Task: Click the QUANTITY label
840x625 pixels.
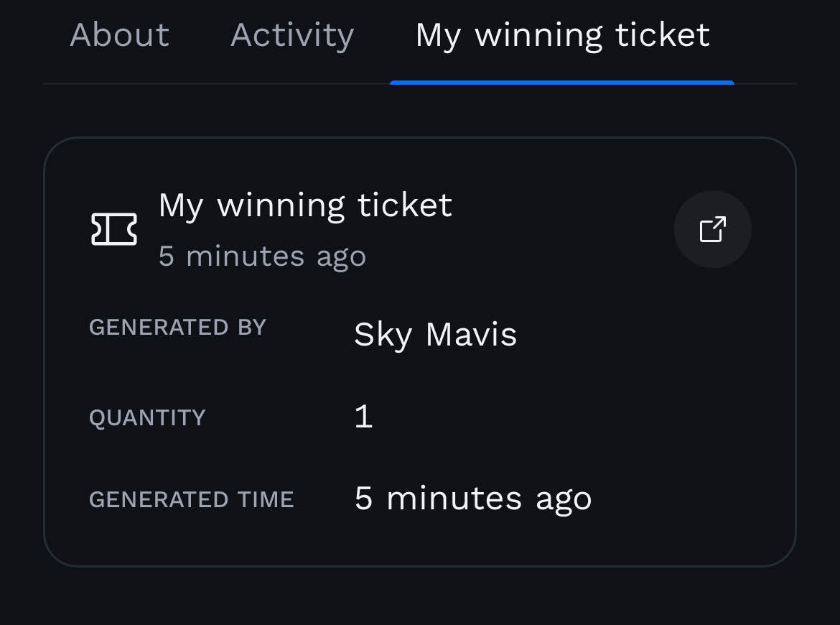Action: tap(147, 417)
